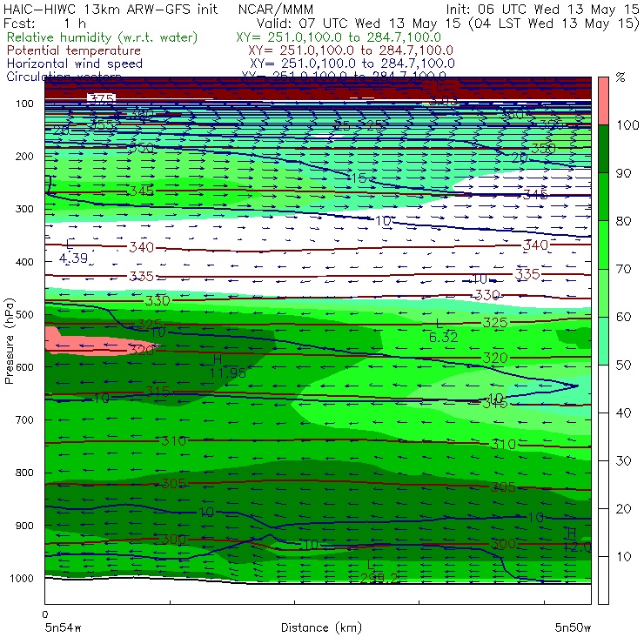Image resolution: width=644 pixels, height=644 pixels.
Task: Click the "%" unit label above the colorbar
Action: (x=621, y=77)
